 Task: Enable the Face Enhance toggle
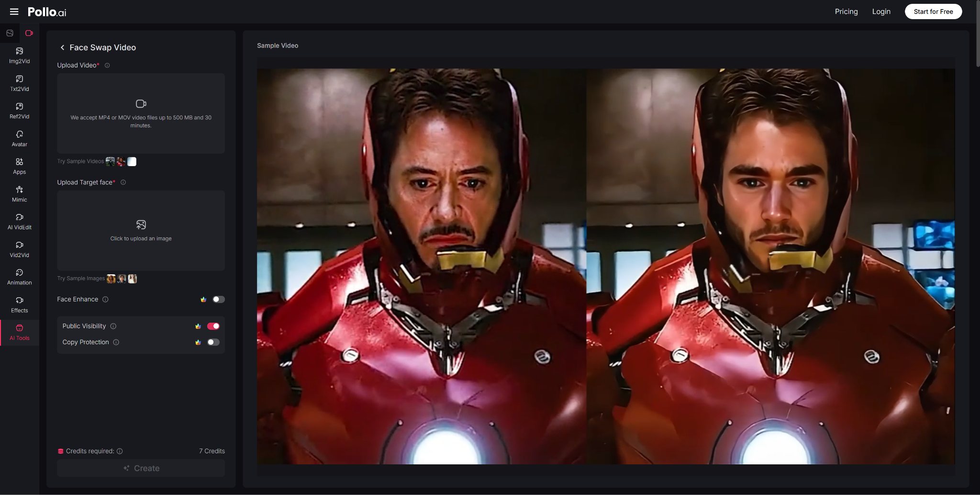click(x=219, y=299)
